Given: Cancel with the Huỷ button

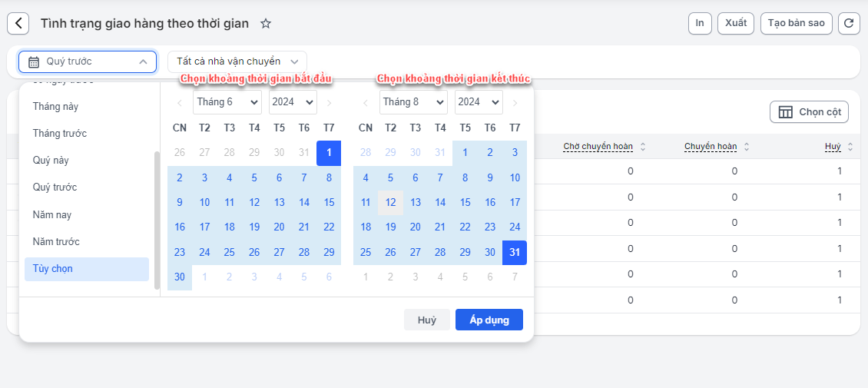Looking at the screenshot, I should click(427, 320).
